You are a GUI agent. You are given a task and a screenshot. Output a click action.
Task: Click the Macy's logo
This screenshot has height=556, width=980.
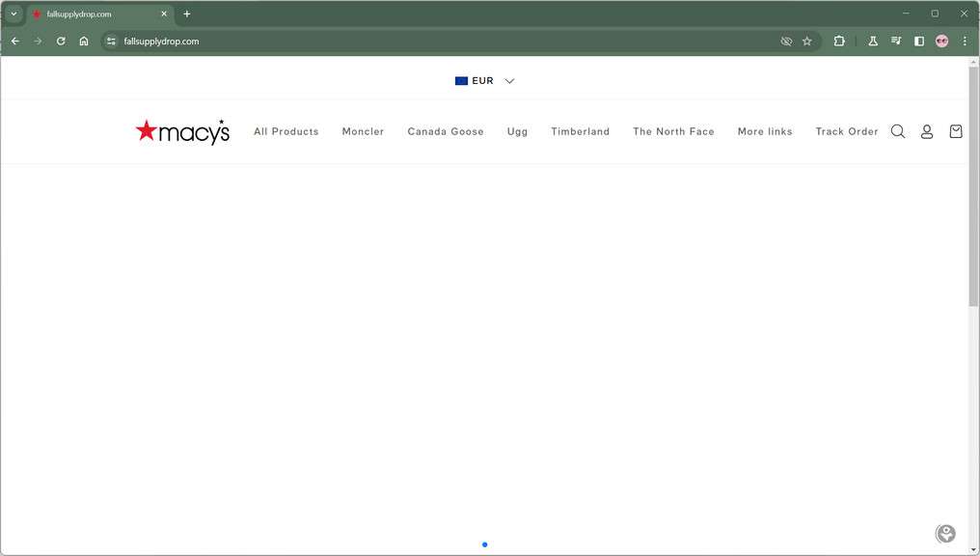click(182, 132)
